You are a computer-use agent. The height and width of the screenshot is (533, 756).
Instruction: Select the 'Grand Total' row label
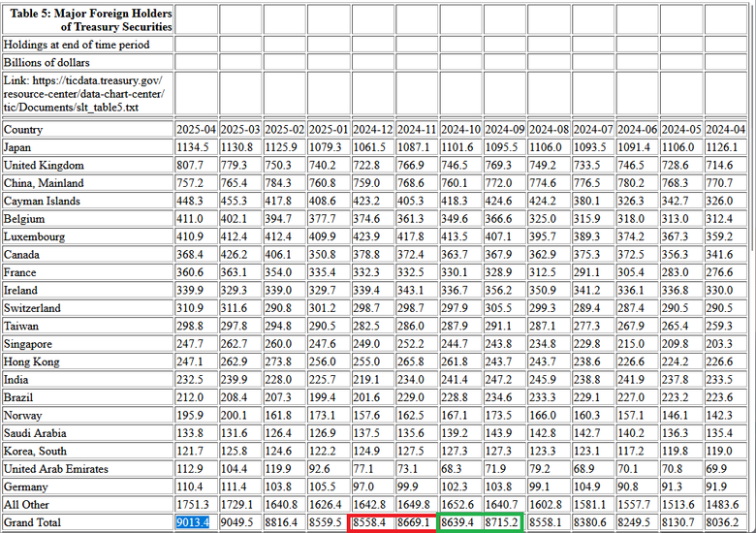[x=32, y=522]
